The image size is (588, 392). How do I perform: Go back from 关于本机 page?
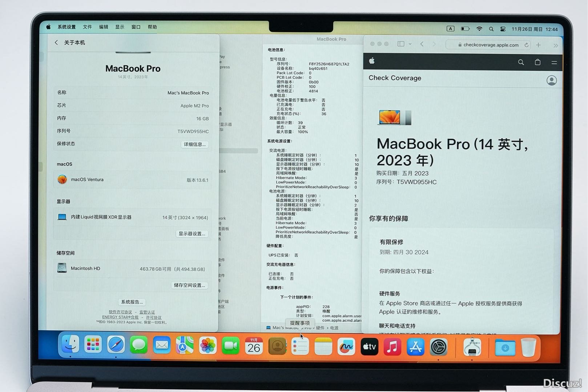pos(56,42)
